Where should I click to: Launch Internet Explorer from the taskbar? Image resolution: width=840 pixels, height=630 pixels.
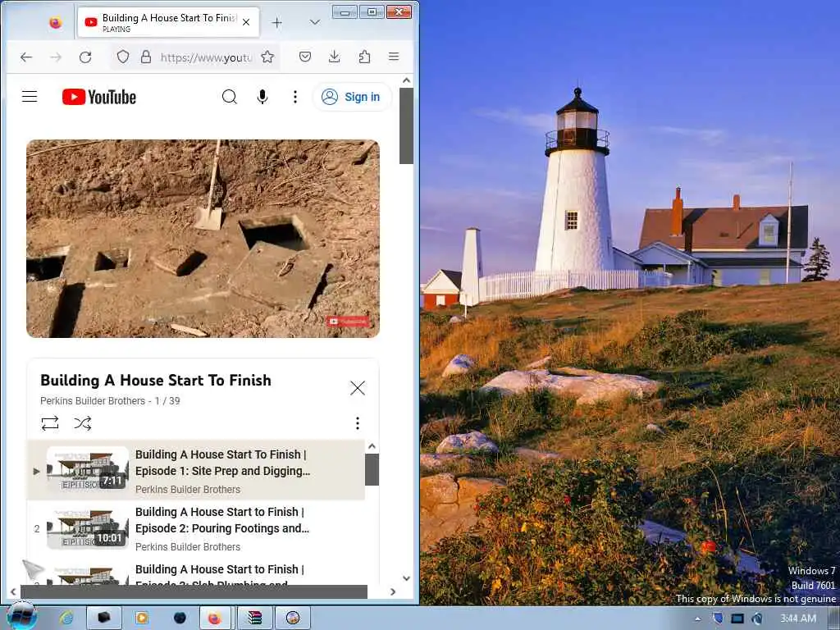(x=66, y=618)
